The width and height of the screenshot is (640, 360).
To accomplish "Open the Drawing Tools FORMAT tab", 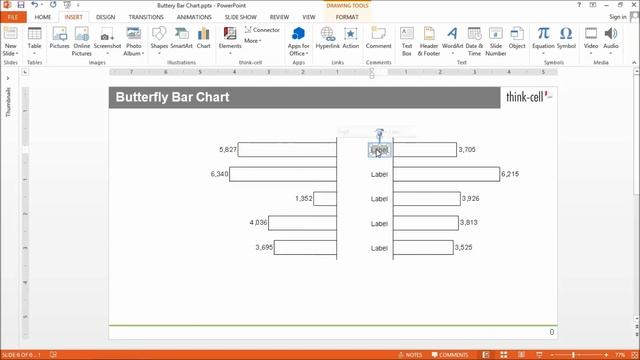I will [x=347, y=17].
